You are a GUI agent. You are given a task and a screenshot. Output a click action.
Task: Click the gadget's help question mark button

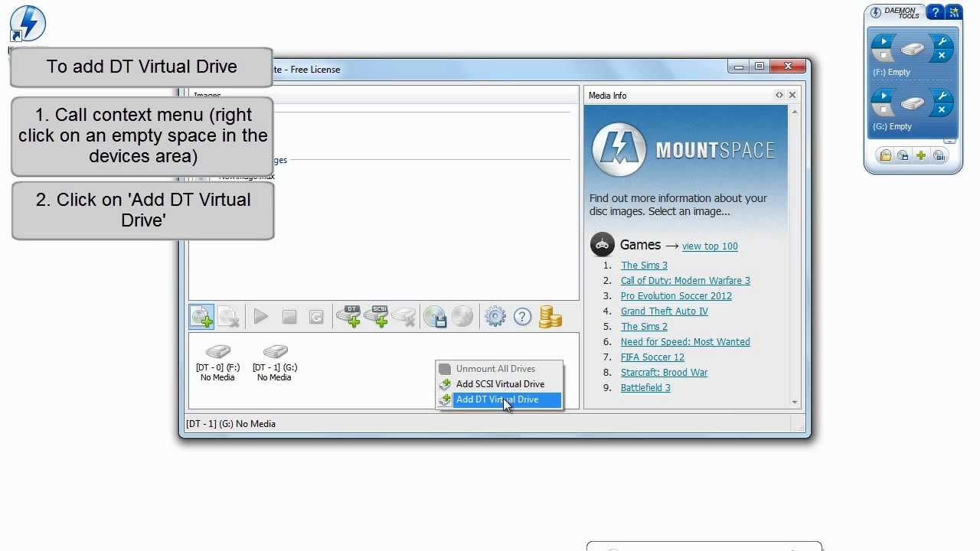tap(935, 13)
